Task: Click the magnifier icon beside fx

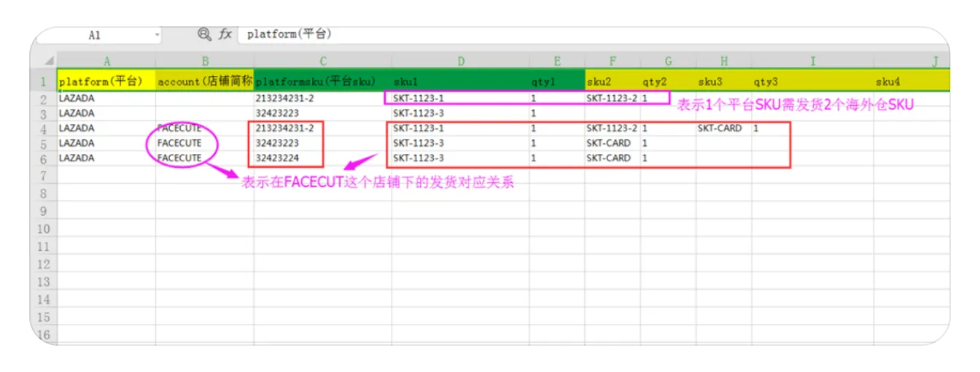Action: click(205, 34)
